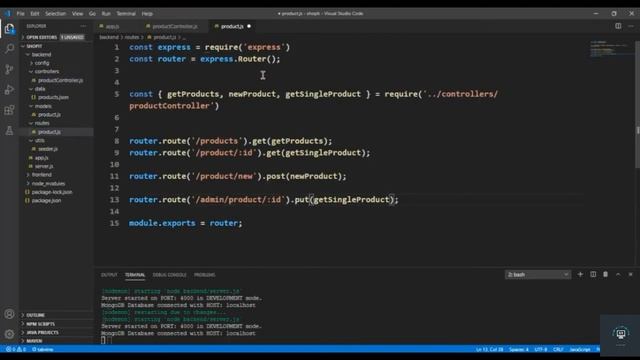The height and width of the screenshot is (360, 640).
Task: Switch to the Debug Console tab
Action: (169, 275)
